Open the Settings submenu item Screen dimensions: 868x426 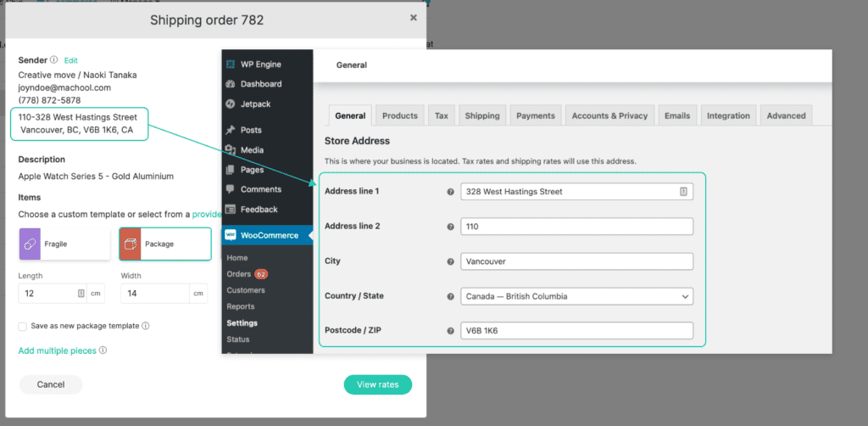(242, 323)
